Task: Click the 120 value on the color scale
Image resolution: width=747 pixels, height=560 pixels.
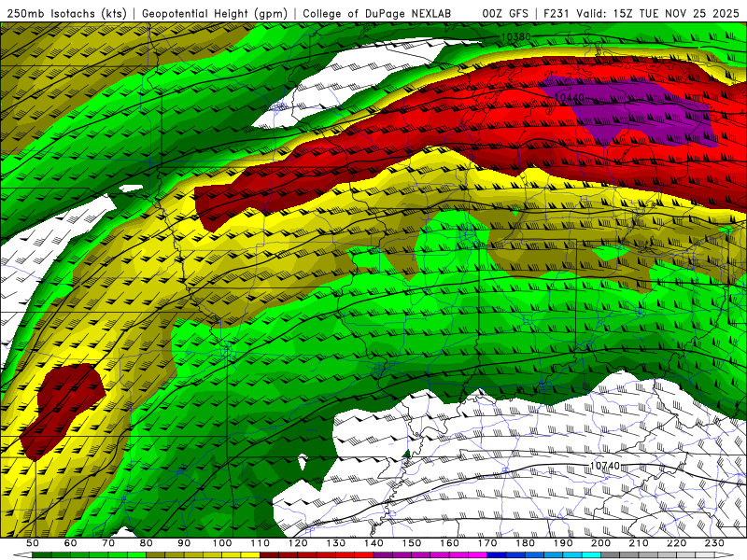Action: [298, 543]
